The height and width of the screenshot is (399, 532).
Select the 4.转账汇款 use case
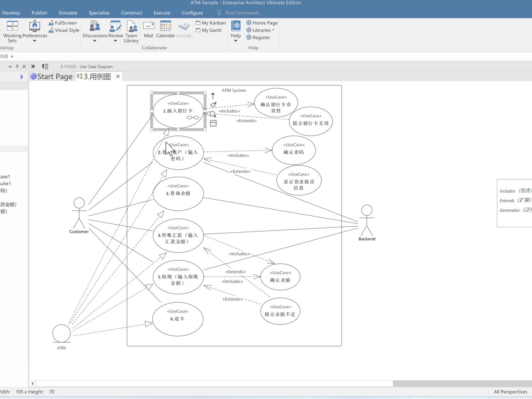click(178, 236)
